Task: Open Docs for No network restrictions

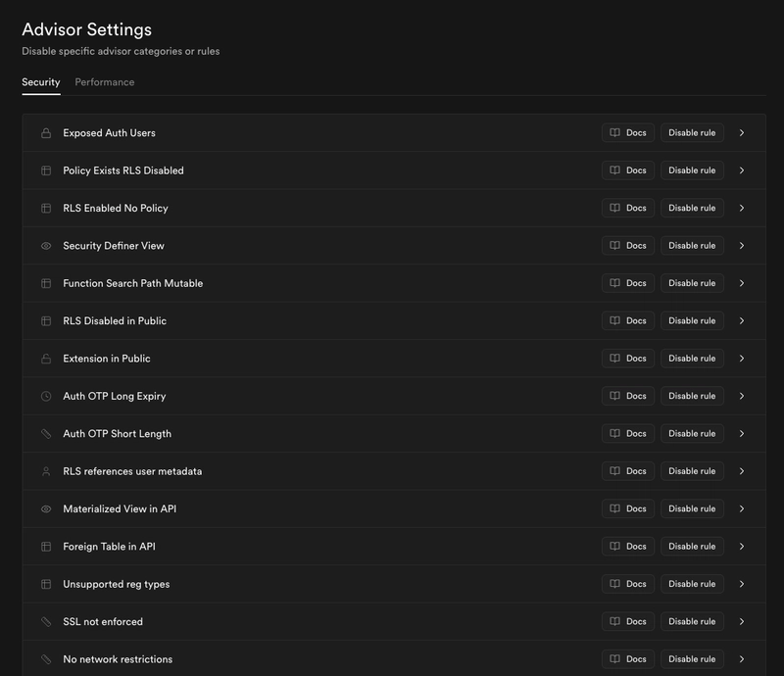Action: coord(628,659)
